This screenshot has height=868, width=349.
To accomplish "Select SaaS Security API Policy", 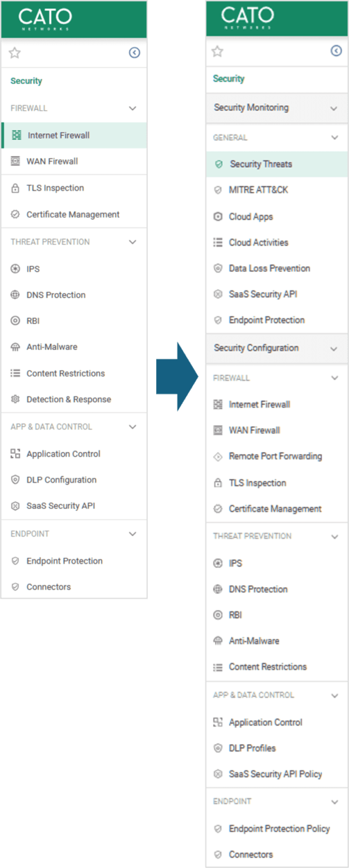I will (275, 774).
